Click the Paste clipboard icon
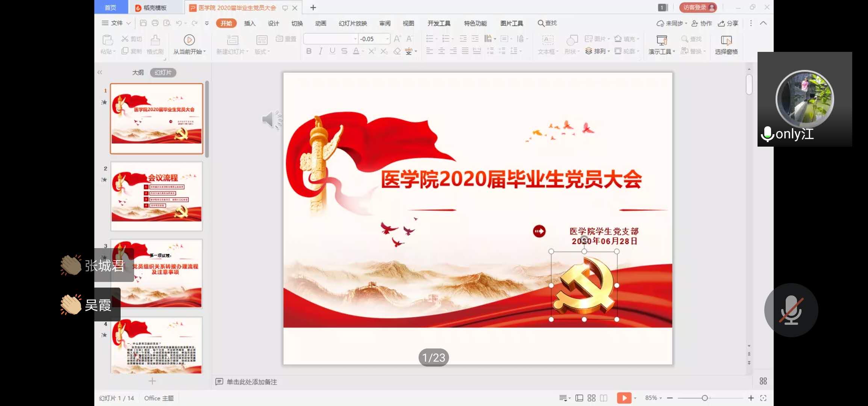The height and width of the screenshot is (406, 868). point(107,40)
